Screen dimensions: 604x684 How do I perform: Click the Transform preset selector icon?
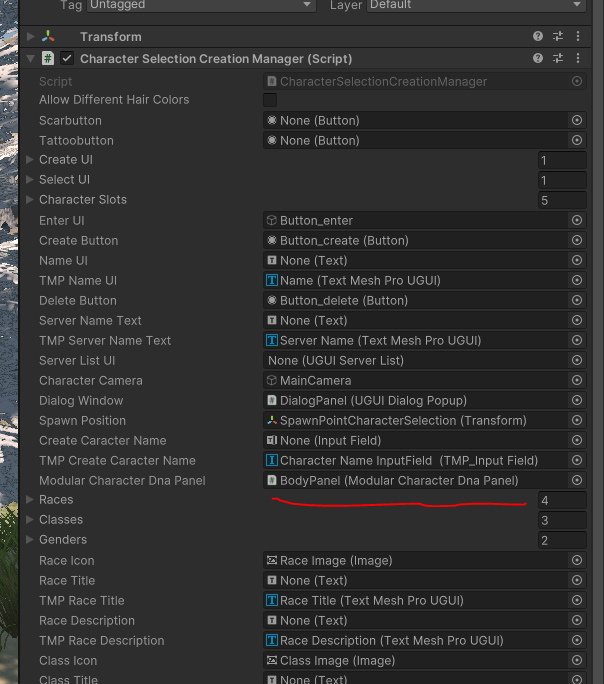(558, 37)
